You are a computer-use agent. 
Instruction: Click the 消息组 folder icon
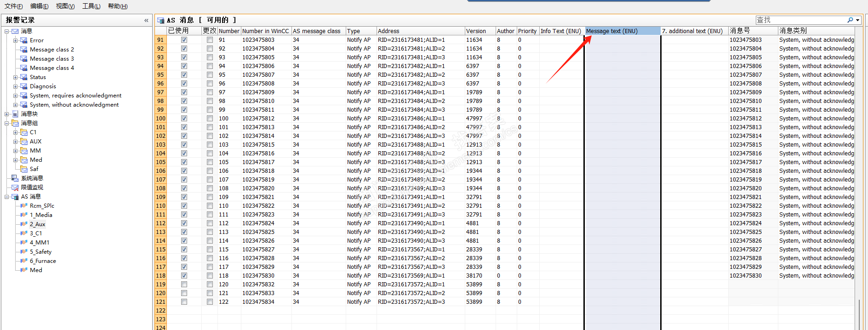click(15, 123)
